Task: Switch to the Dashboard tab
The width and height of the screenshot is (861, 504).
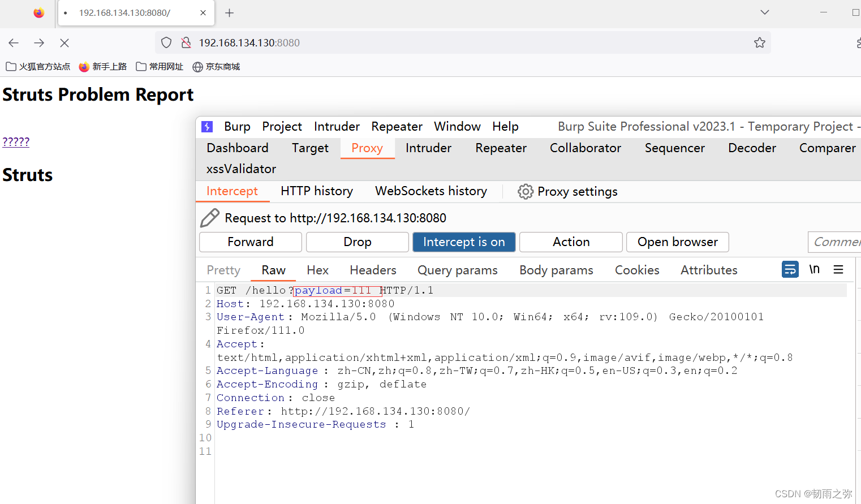Action: (238, 148)
